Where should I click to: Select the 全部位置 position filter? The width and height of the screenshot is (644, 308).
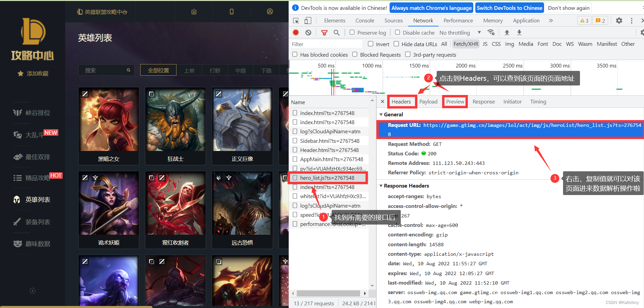(158, 70)
